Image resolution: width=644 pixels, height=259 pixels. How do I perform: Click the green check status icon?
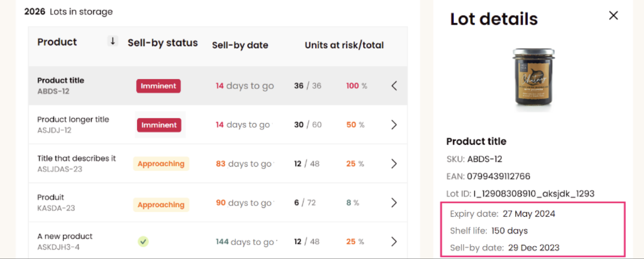click(x=143, y=242)
